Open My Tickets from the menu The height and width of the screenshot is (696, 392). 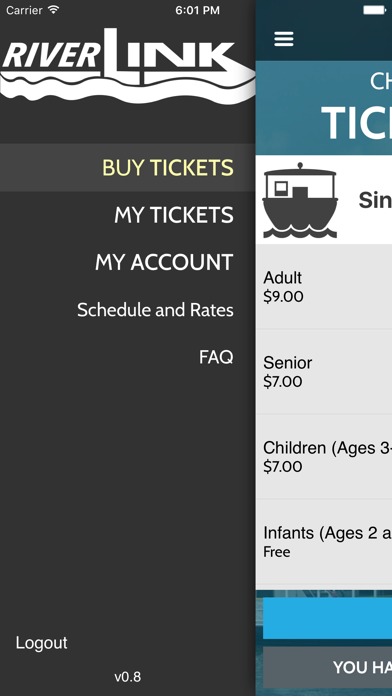click(174, 215)
